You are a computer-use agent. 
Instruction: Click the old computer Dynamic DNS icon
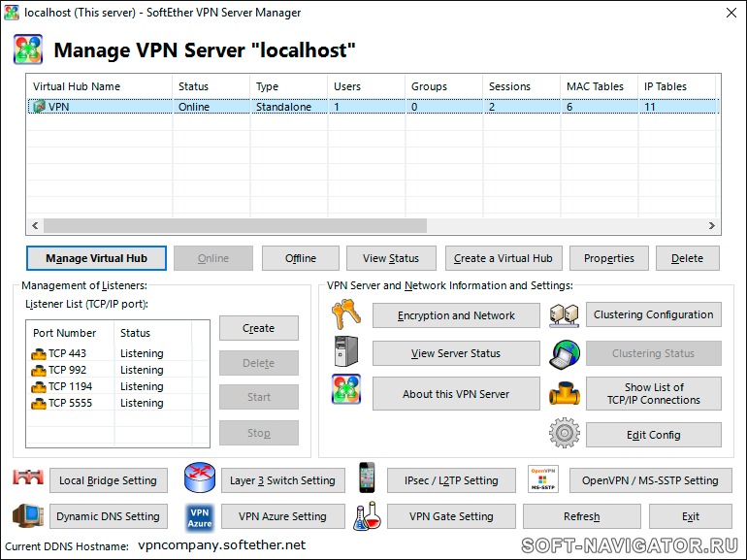tap(28, 516)
